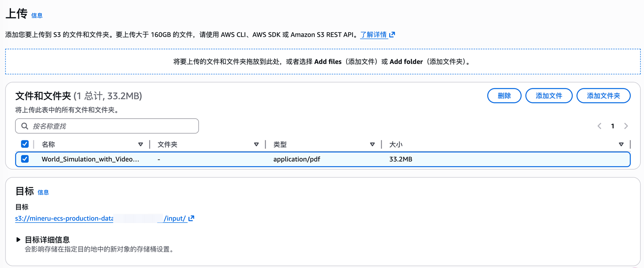
Task: Click the 33.2MB size cell
Action: tap(401, 159)
